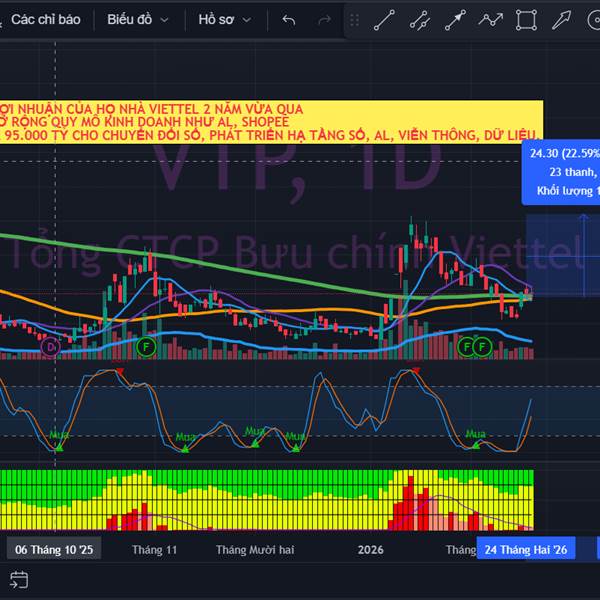Expand the Hồ sơ dropdown
The height and width of the screenshot is (600, 600).
(x=225, y=20)
